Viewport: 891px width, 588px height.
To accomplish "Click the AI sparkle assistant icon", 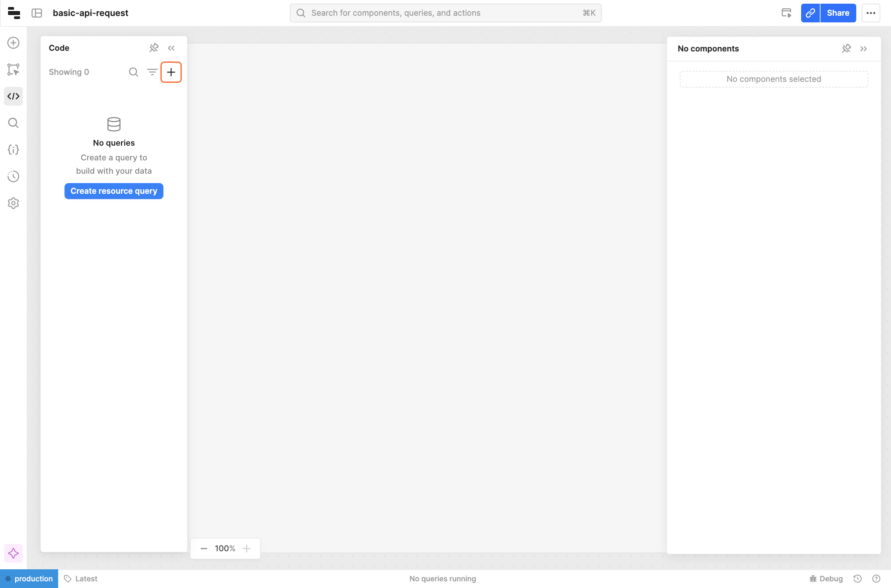I will (x=13, y=553).
